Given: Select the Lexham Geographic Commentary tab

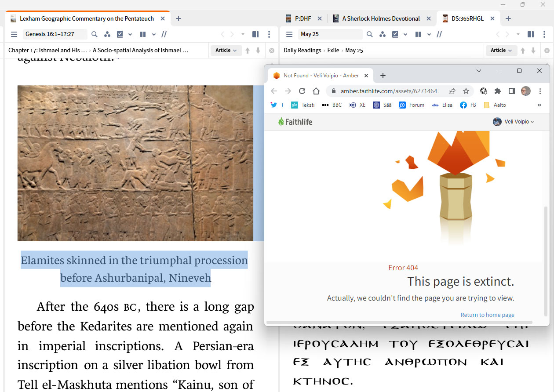Looking at the screenshot, I should [87, 18].
